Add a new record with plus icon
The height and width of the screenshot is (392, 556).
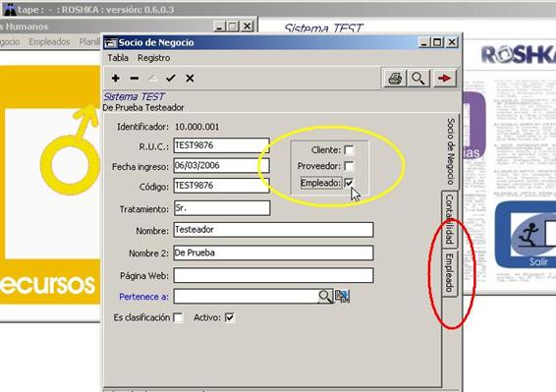point(115,78)
